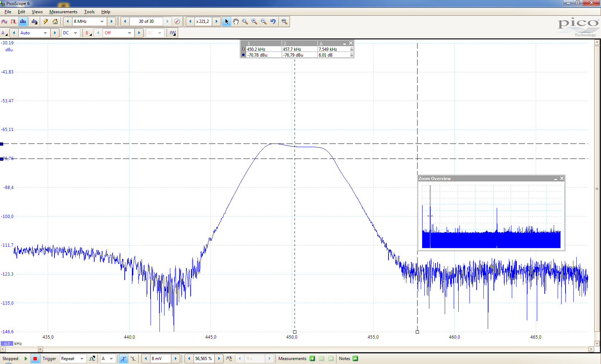Select Spectrum mode button
The height and width of the screenshot is (364, 601).
[23, 21]
